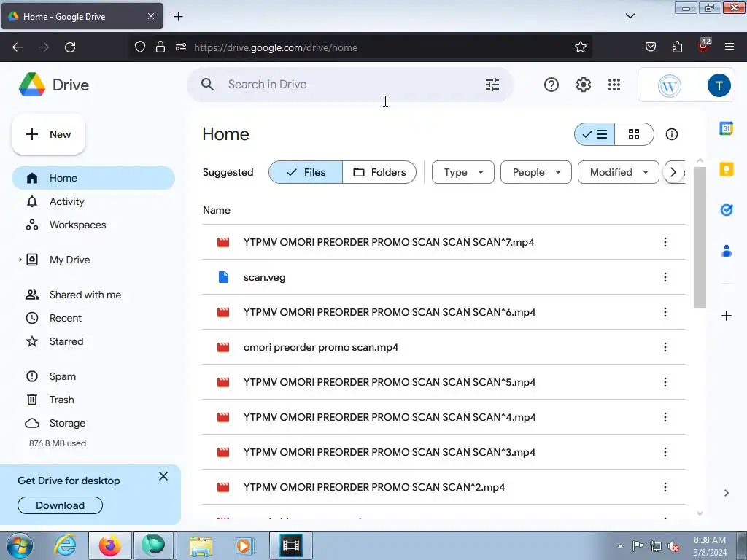Image resolution: width=747 pixels, height=560 pixels.
Task: Open more actions for SCAN SCAN^2.mp4
Action: 665,487
